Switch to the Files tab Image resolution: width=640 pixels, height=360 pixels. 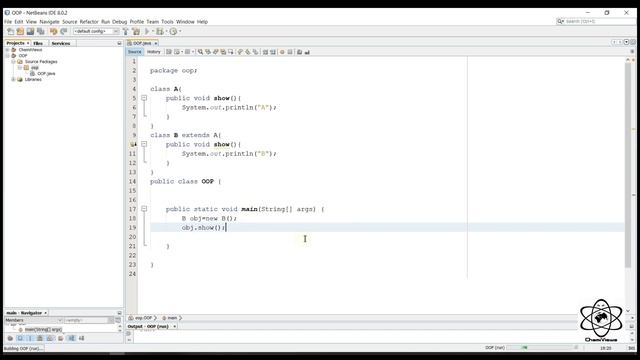tap(38, 43)
